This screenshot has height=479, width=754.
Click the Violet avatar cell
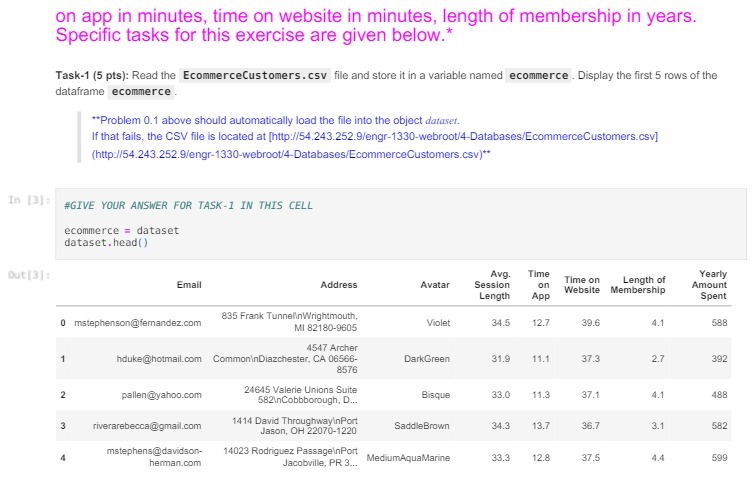(438, 323)
